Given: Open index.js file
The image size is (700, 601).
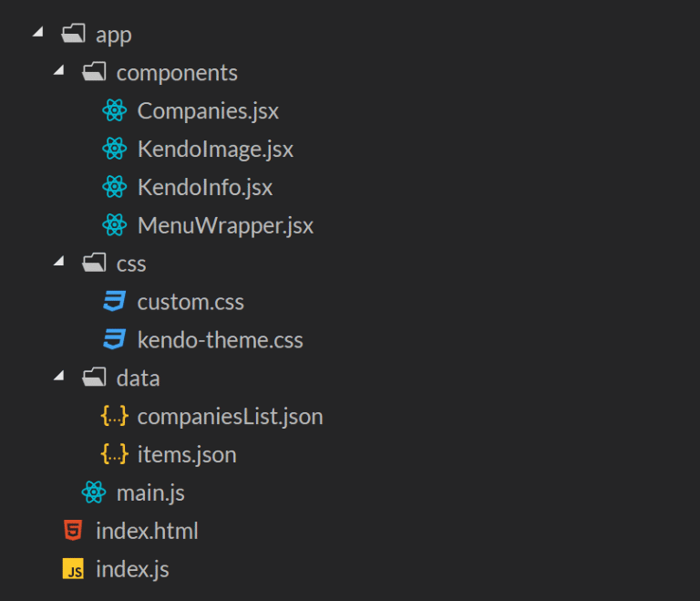Looking at the screenshot, I should pyautogui.click(x=132, y=570).
